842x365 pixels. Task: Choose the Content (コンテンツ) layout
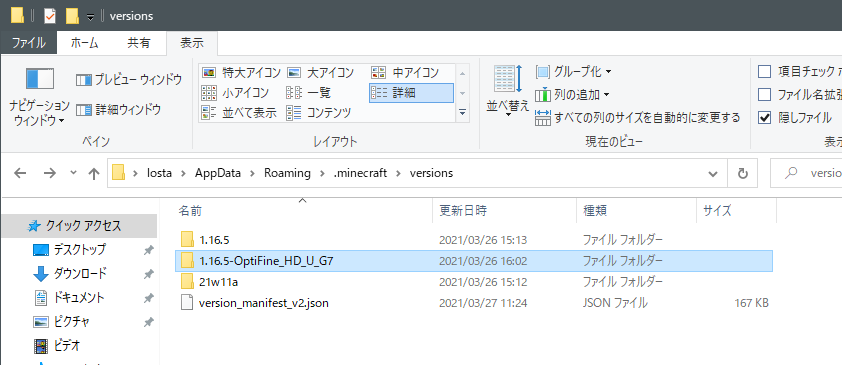pyautogui.click(x=319, y=113)
